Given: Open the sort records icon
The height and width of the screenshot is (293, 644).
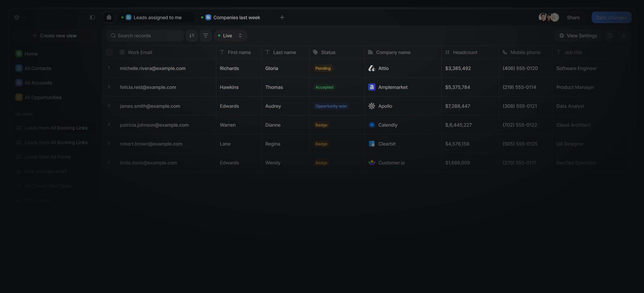Looking at the screenshot, I should [x=192, y=36].
